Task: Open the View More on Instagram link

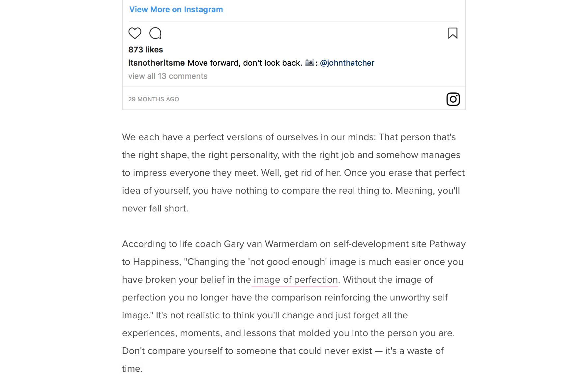Action: pos(176,10)
